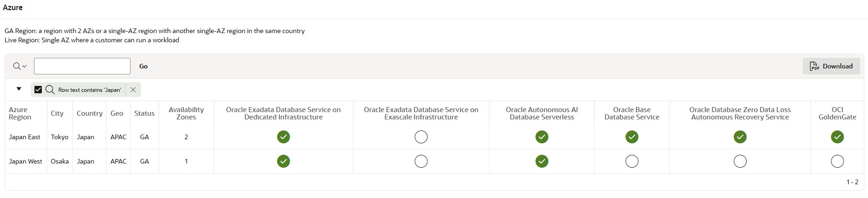This screenshot has width=868, height=198.
Task: Download the report as PDF
Action: (x=831, y=66)
